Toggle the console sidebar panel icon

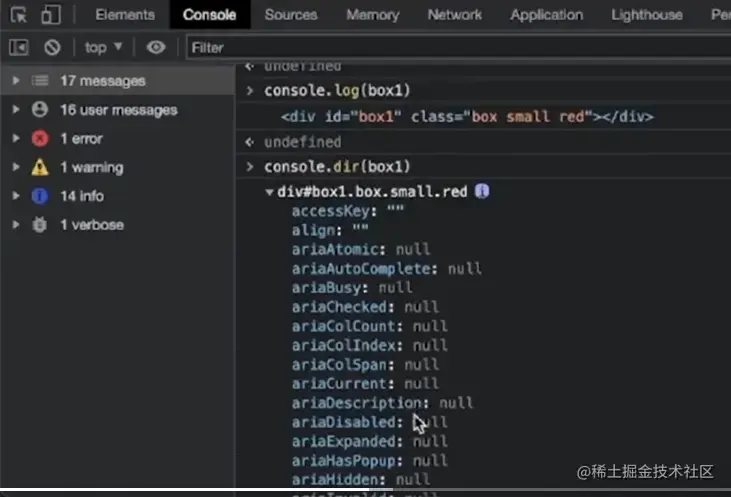19,47
